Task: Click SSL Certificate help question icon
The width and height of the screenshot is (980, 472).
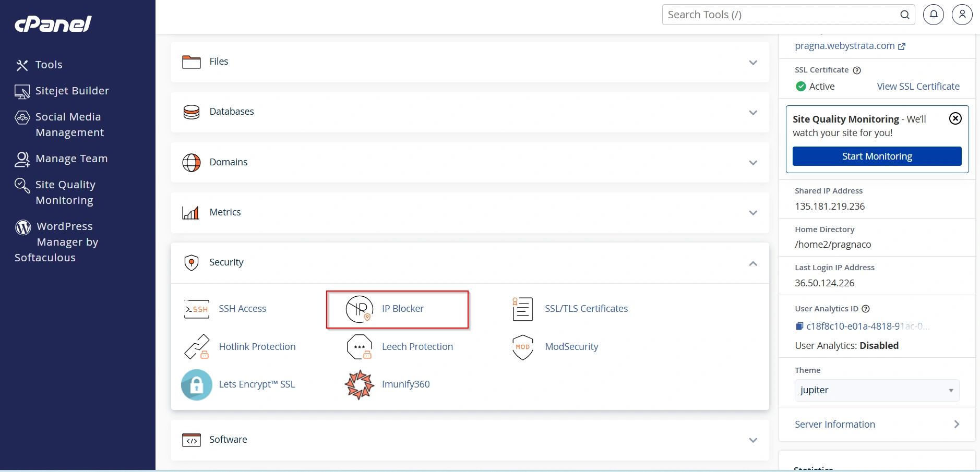Action: point(857,70)
